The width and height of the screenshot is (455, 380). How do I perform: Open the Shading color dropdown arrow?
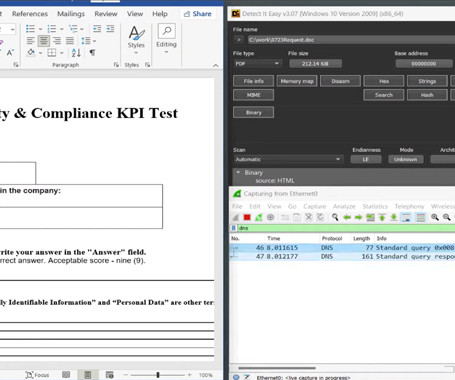tap(40, 53)
